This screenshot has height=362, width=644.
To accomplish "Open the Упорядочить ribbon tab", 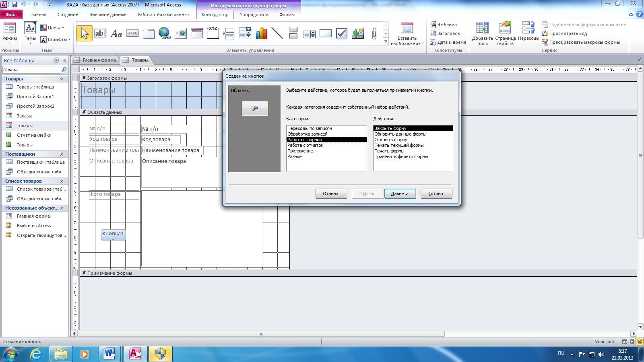I will [x=254, y=14].
